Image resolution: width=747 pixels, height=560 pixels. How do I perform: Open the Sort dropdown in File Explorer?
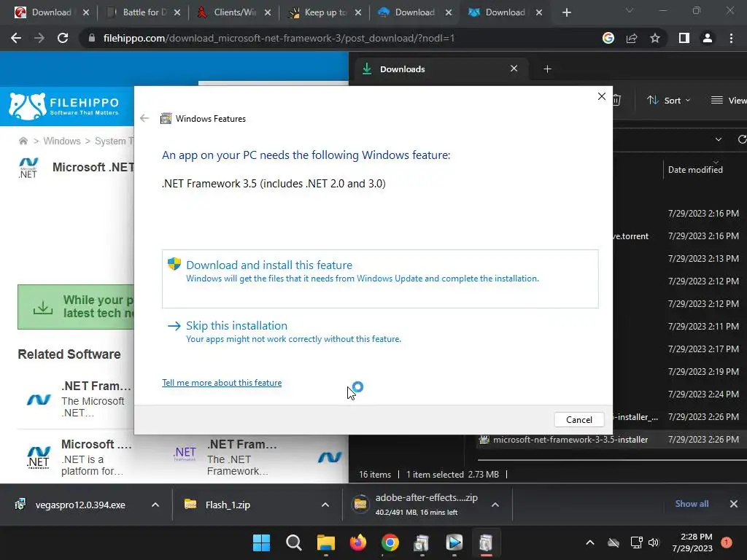[x=668, y=101]
